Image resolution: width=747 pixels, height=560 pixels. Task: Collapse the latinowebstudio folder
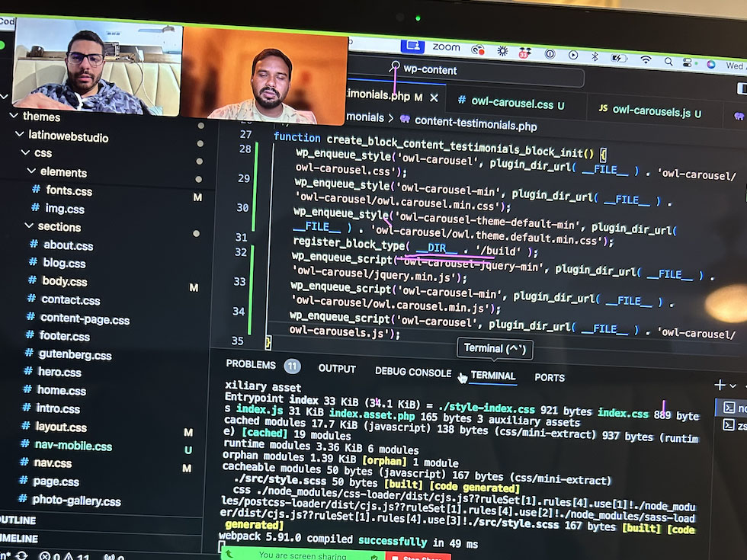20,134
